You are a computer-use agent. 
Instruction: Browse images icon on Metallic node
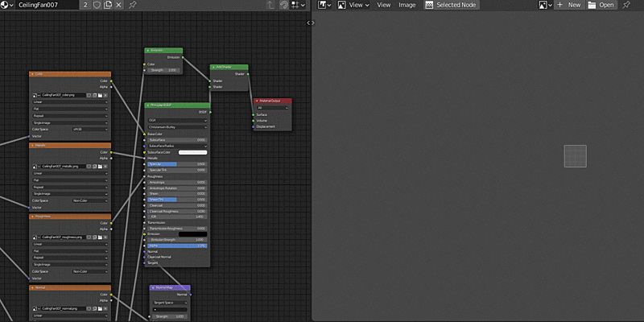click(x=36, y=167)
